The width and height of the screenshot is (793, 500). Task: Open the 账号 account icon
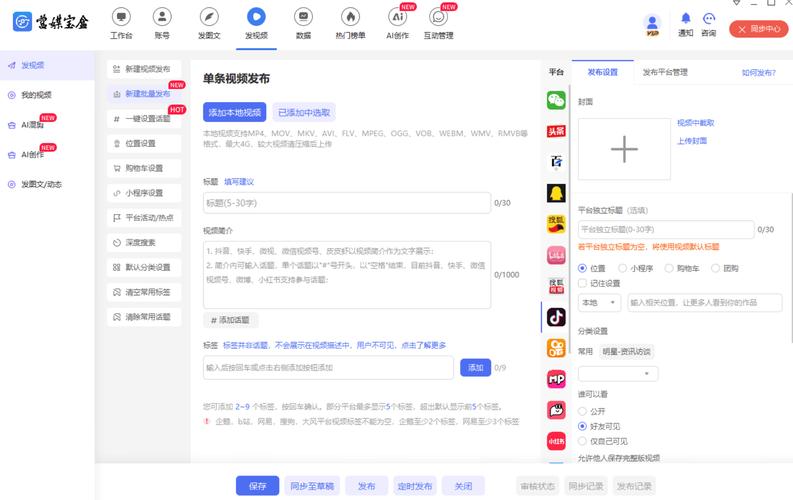pyautogui.click(x=162, y=17)
